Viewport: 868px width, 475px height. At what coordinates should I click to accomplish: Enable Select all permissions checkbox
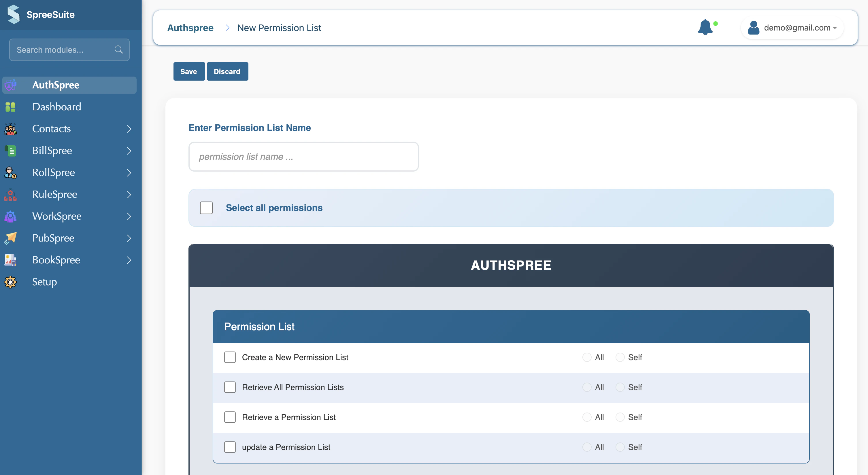click(x=206, y=208)
